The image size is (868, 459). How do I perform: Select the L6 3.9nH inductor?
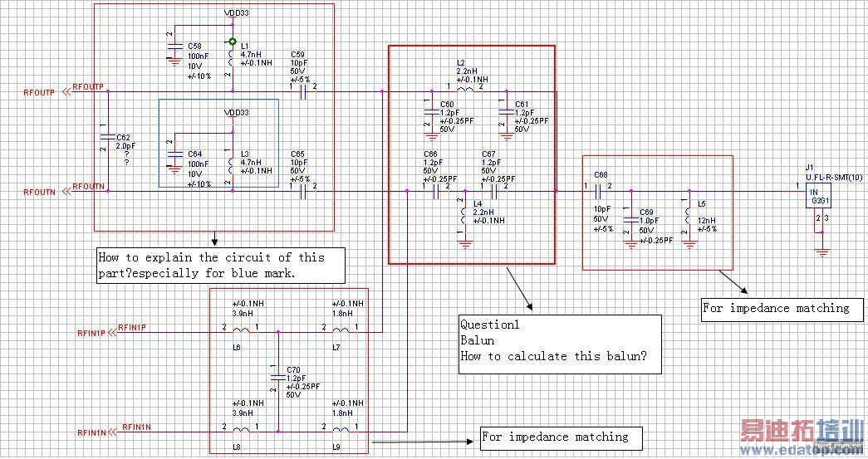(242, 331)
